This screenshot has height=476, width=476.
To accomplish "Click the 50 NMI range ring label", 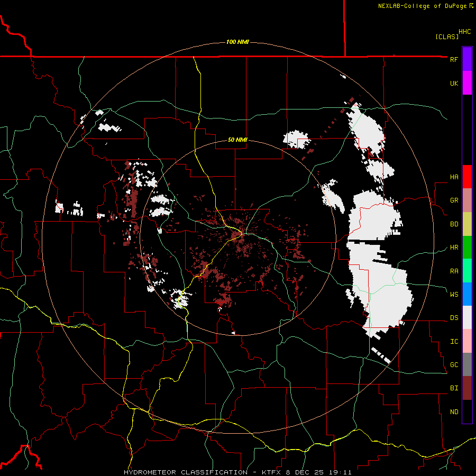I will click(x=237, y=140).
